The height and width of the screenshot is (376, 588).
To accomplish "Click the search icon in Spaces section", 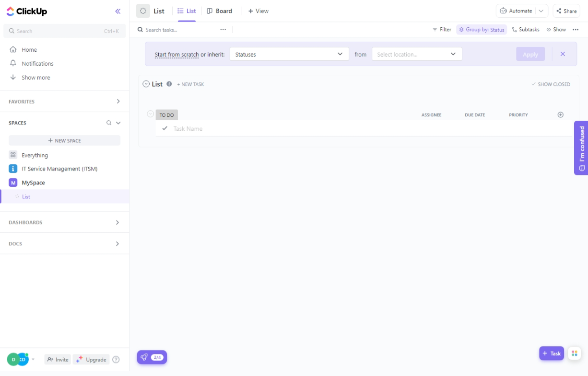I will point(109,123).
